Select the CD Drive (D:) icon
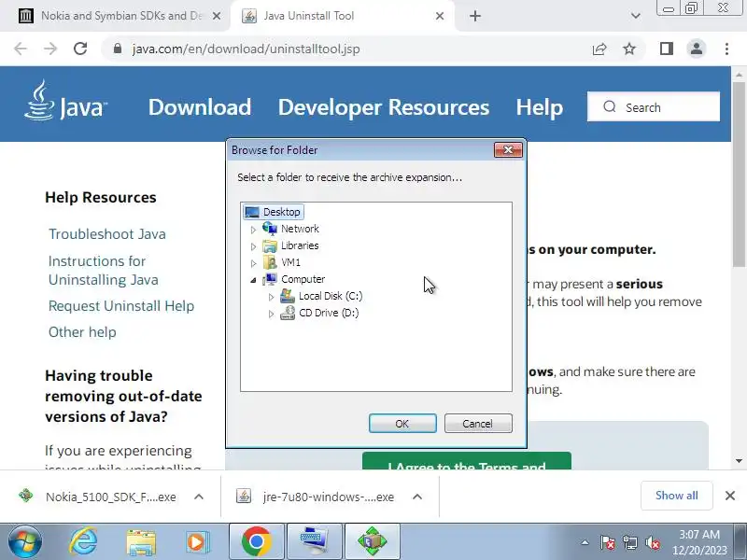This screenshot has height=560, width=747. pyautogui.click(x=288, y=313)
